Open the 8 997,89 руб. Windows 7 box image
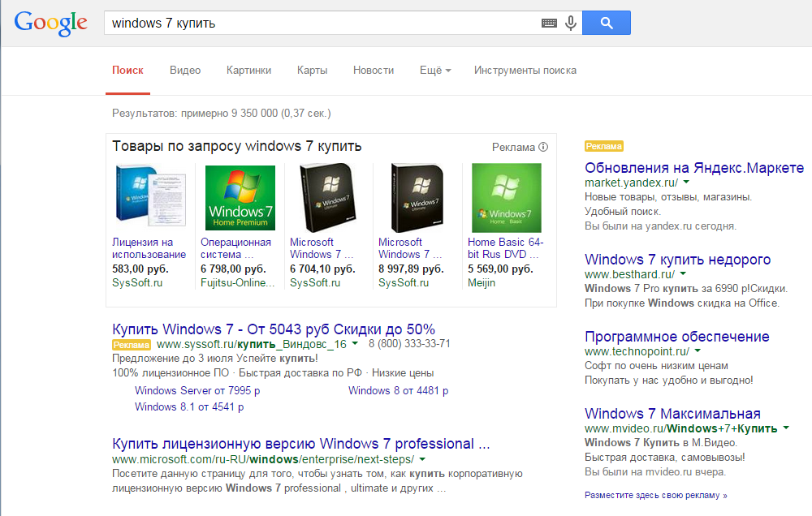 point(417,198)
